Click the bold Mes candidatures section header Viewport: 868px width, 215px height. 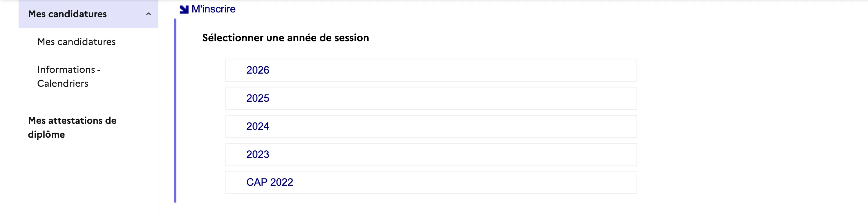click(67, 14)
